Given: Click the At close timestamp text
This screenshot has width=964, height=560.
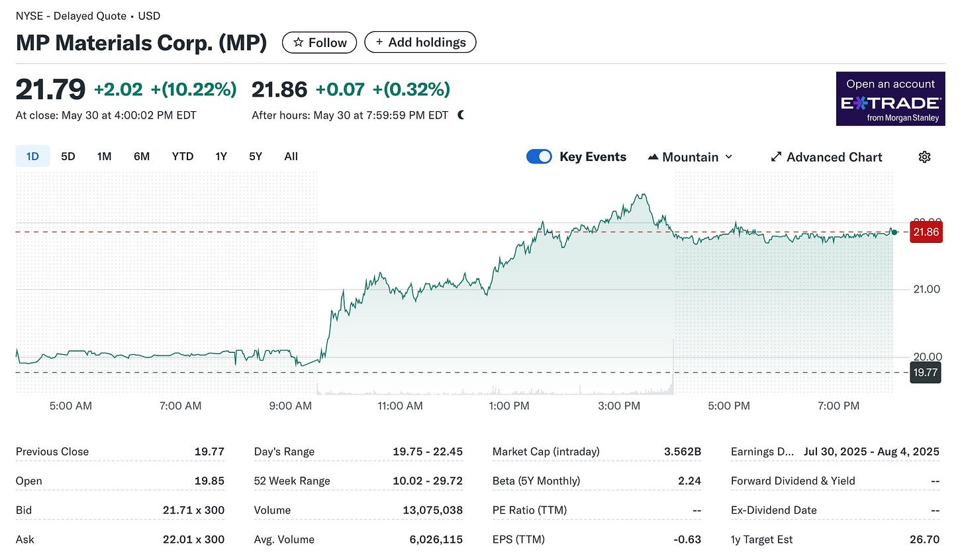Looking at the screenshot, I should click(106, 115).
